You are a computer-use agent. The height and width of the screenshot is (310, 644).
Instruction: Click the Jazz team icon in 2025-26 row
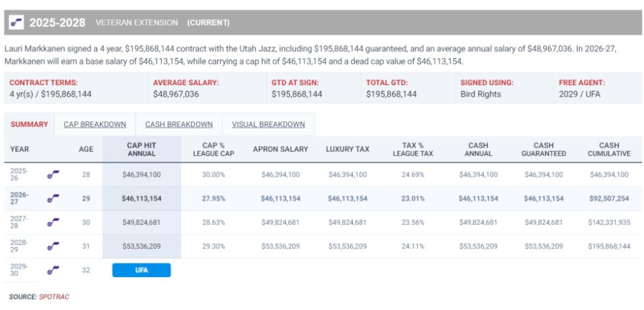pos(53,175)
